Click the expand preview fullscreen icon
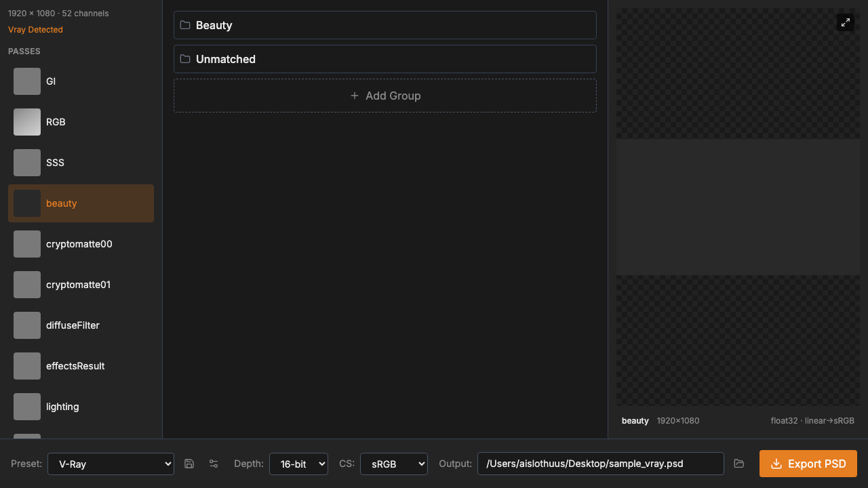Viewport: 868px width, 488px height. click(x=845, y=22)
